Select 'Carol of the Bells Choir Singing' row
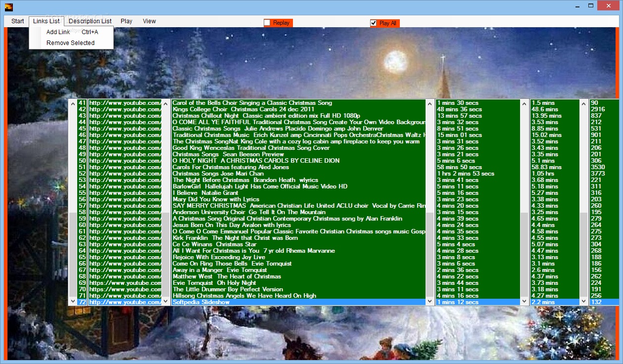This screenshot has width=623, height=364. tap(298, 103)
